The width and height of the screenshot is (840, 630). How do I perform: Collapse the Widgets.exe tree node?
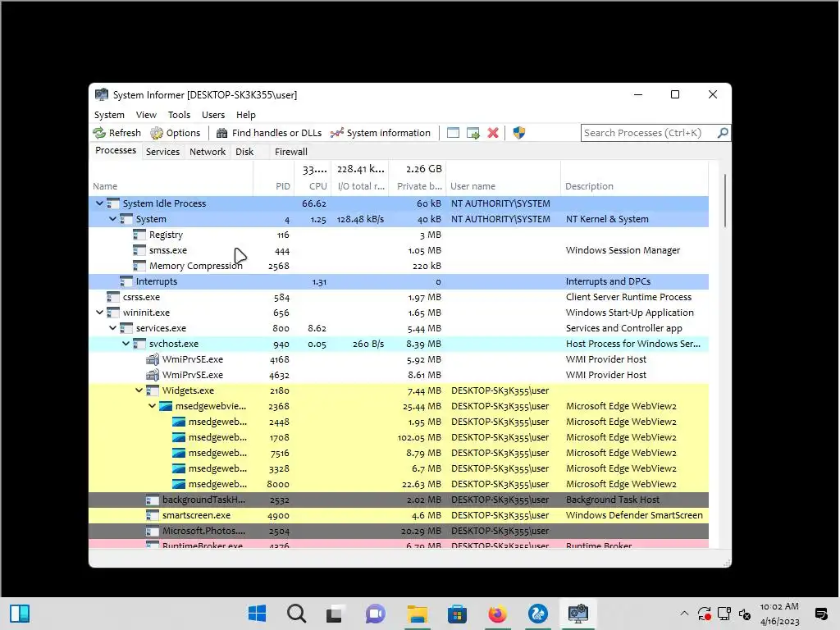139,390
